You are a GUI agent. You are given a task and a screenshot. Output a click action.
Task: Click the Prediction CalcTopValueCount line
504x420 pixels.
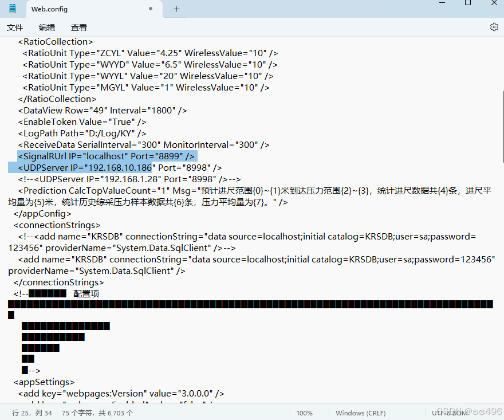click(x=250, y=197)
